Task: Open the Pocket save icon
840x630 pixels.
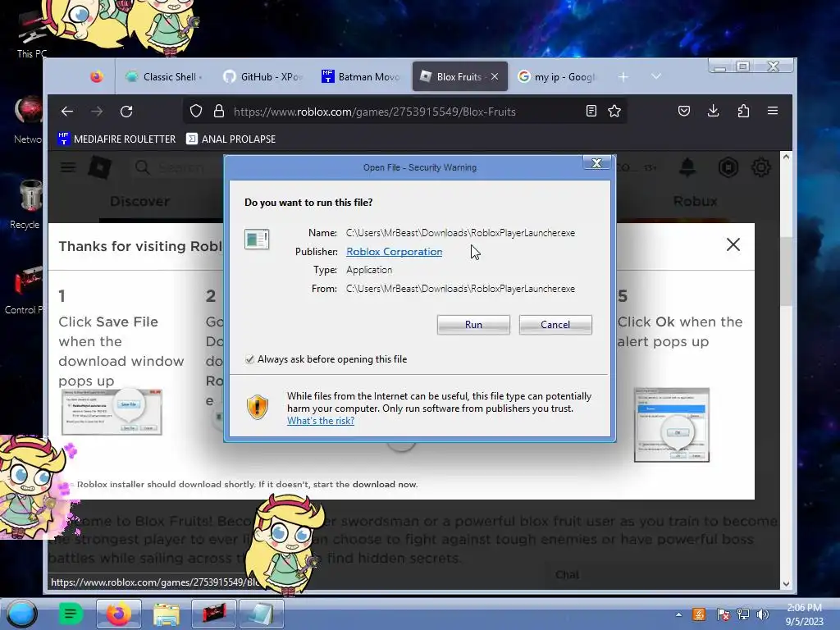Action: click(683, 111)
